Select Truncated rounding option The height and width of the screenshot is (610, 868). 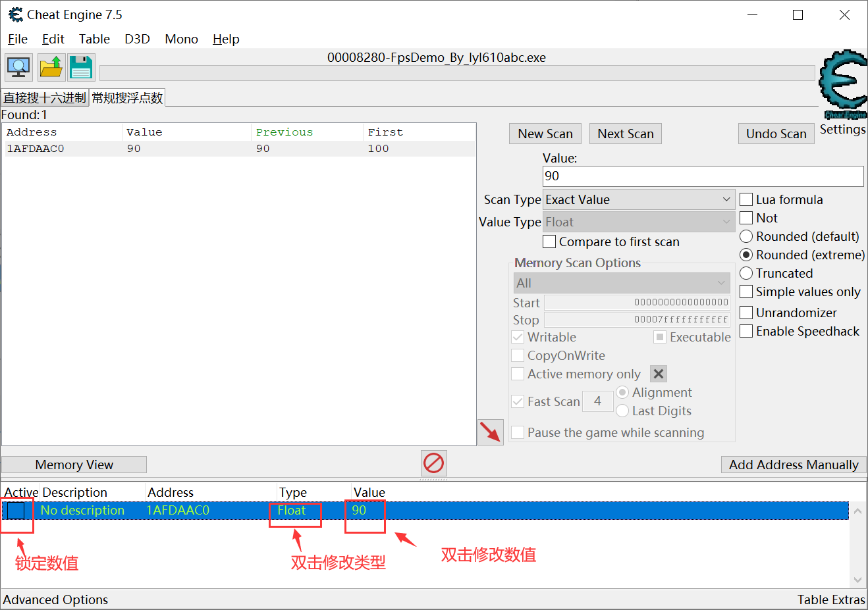(746, 273)
